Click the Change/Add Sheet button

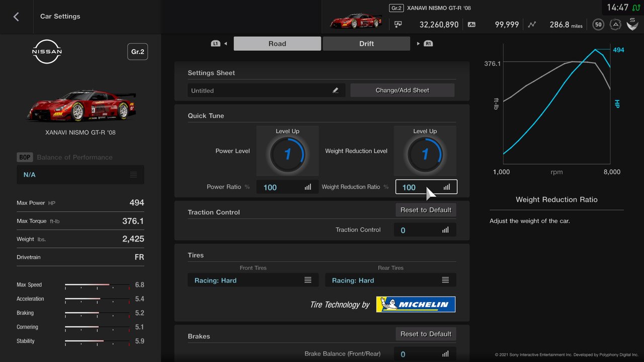pos(403,90)
